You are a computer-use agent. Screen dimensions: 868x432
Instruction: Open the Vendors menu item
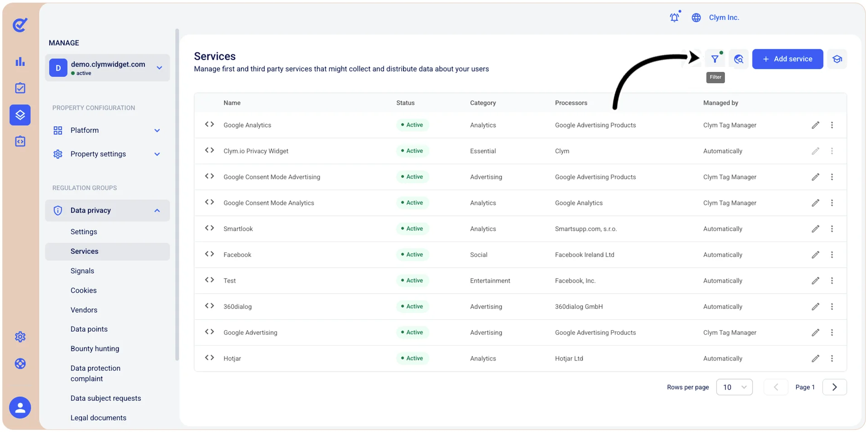84,310
